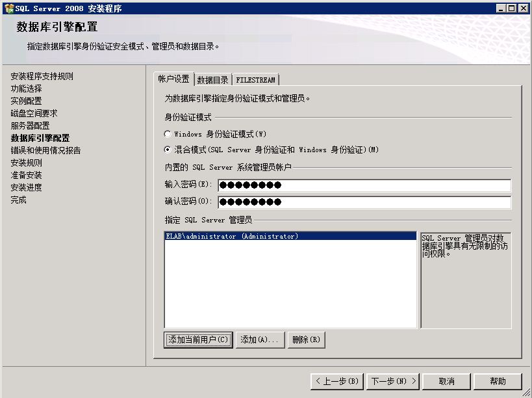The image size is (532, 398).
Task: Click the SQL Server installer title bar icon
Action: pyautogui.click(x=8, y=8)
